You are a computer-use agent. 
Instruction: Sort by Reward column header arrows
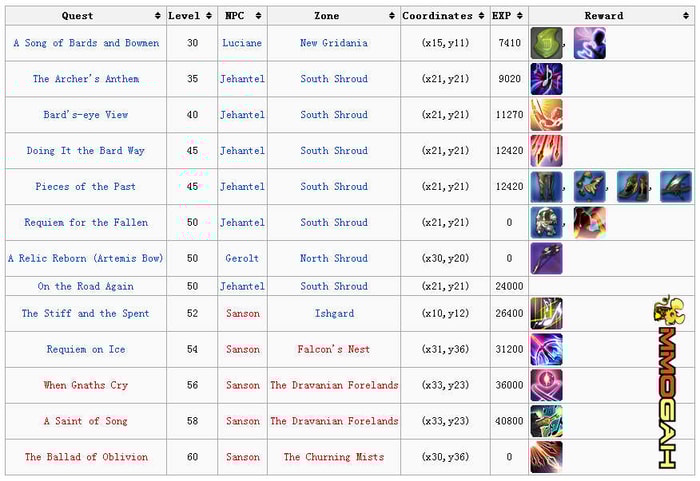point(686,16)
